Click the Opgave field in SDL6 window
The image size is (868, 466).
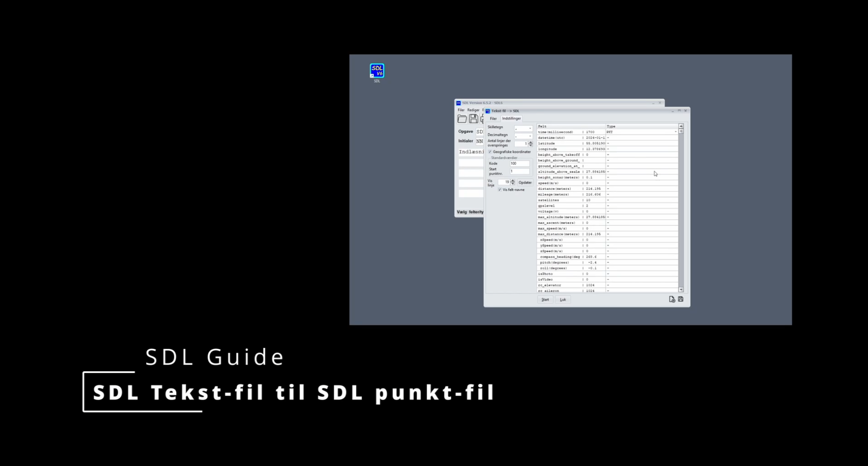point(480,132)
